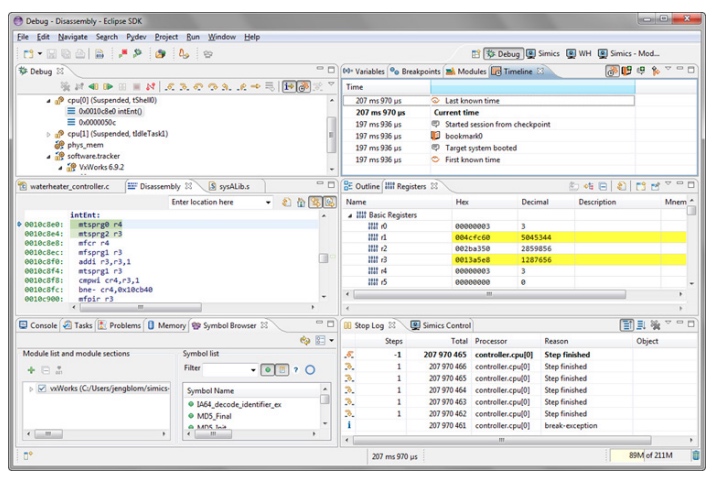The height and width of the screenshot is (485, 718).
Task: Open the waterheater_controller.c editor tab
Action: click(64, 186)
